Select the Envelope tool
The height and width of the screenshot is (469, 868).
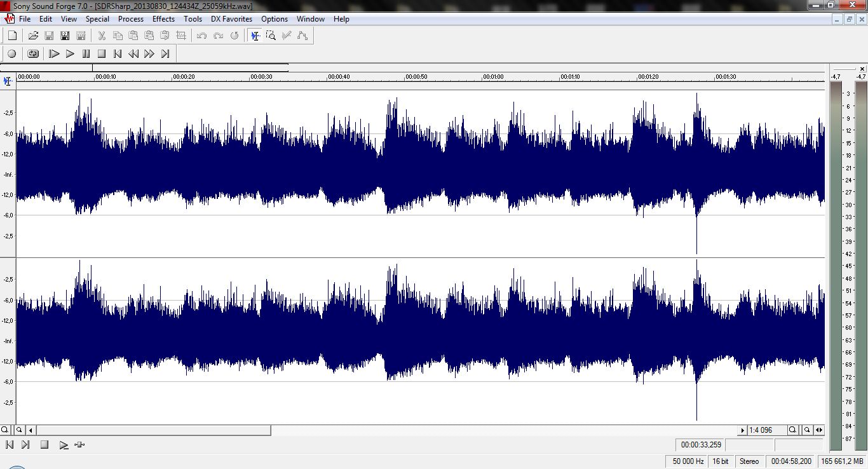click(x=303, y=36)
